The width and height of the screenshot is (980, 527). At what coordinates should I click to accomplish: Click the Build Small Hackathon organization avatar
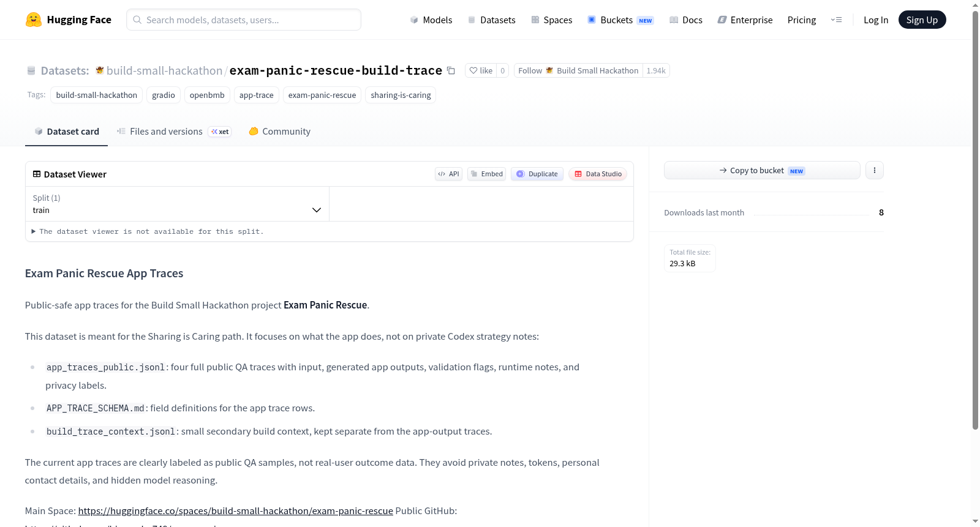tap(549, 70)
